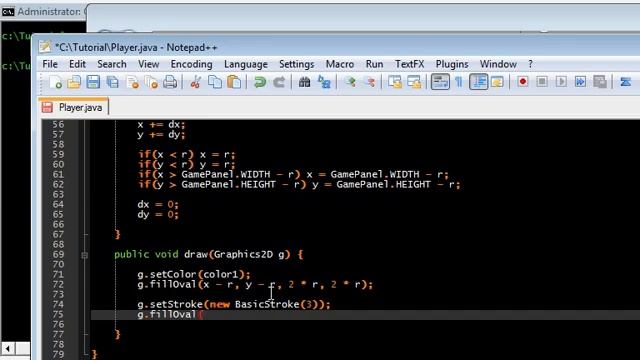This screenshot has width=640, height=360.
Task: Click 'if(x < r) x = r;' line
Action: (187, 155)
